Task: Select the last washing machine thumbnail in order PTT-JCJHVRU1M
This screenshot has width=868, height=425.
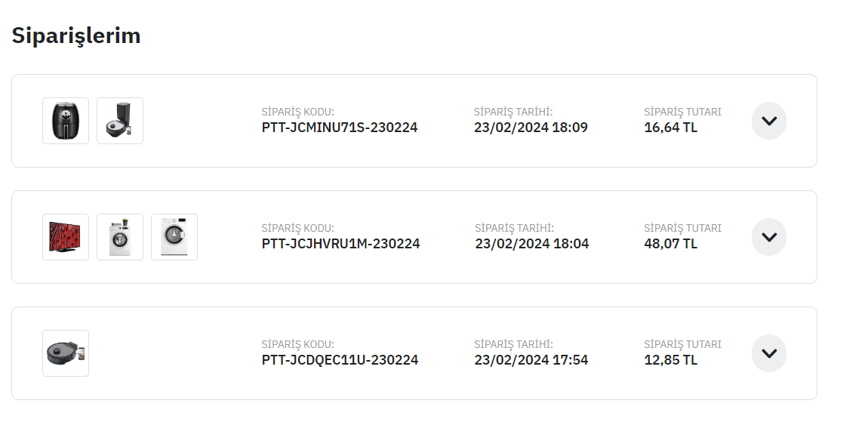Action: click(174, 237)
